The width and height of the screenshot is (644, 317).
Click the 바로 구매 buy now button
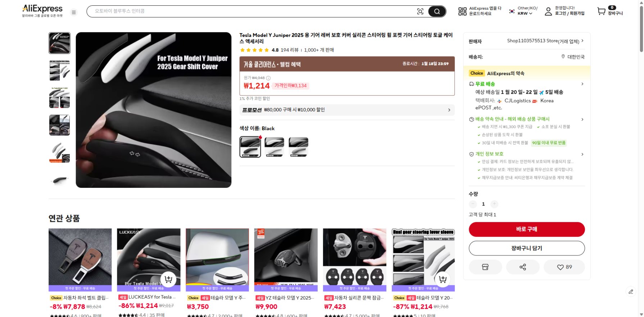point(527,229)
